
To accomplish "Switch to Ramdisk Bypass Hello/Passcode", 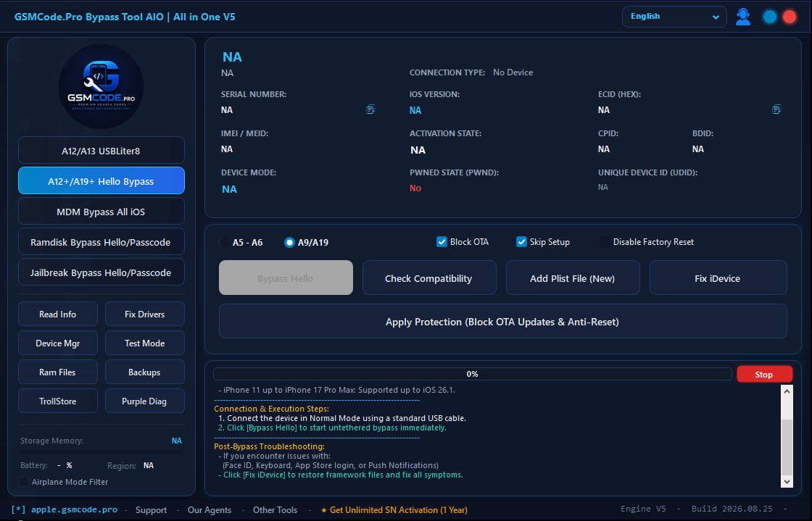I will [101, 241].
